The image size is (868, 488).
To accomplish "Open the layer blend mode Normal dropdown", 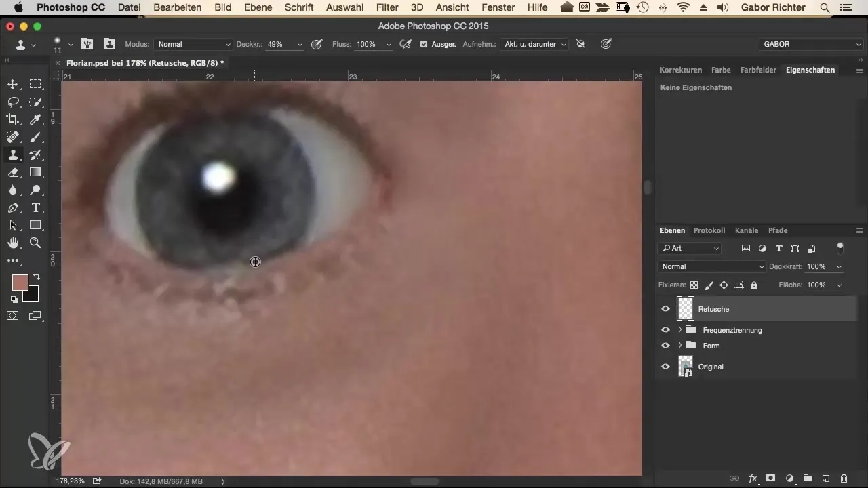I will tap(712, 267).
